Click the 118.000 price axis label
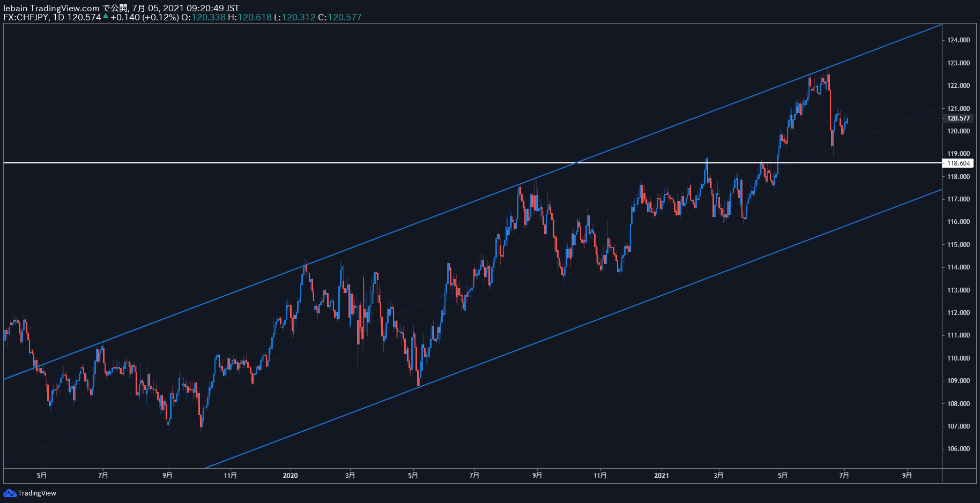The height and width of the screenshot is (503, 980). pyautogui.click(x=959, y=177)
